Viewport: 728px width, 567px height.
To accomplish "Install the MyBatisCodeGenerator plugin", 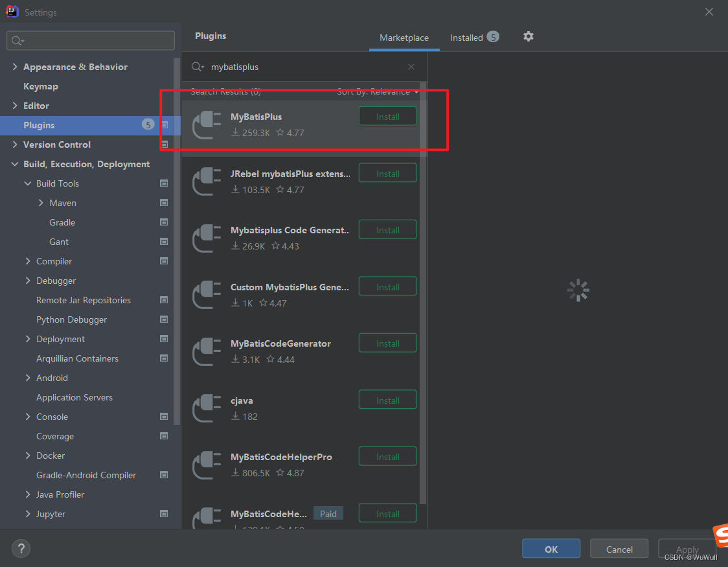I will pos(388,343).
